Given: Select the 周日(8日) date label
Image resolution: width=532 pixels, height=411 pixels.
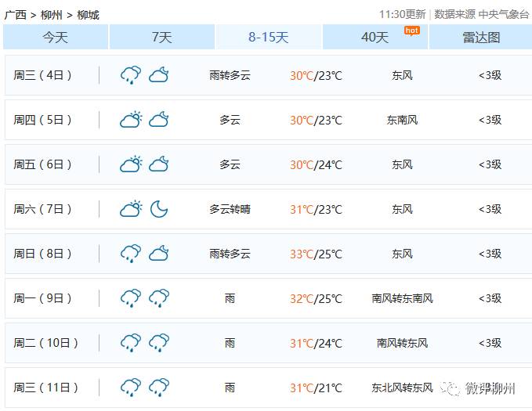Looking at the screenshot, I should tap(42, 254).
